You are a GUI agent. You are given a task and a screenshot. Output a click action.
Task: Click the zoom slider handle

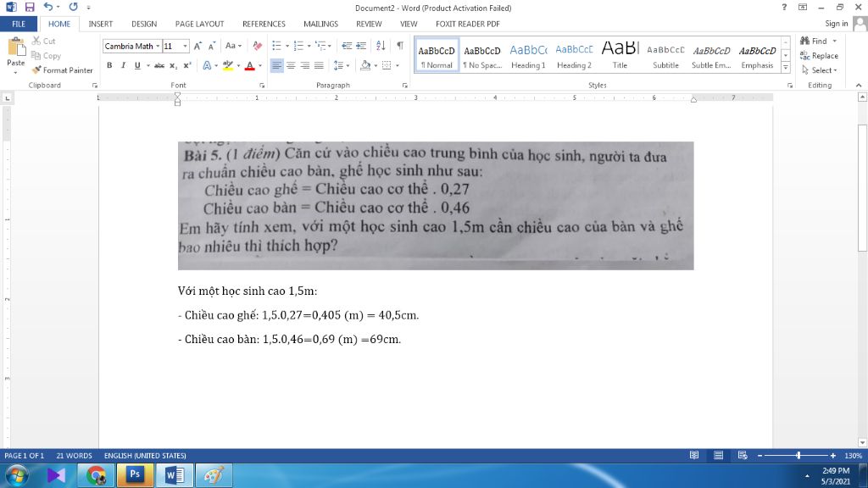[798, 455]
